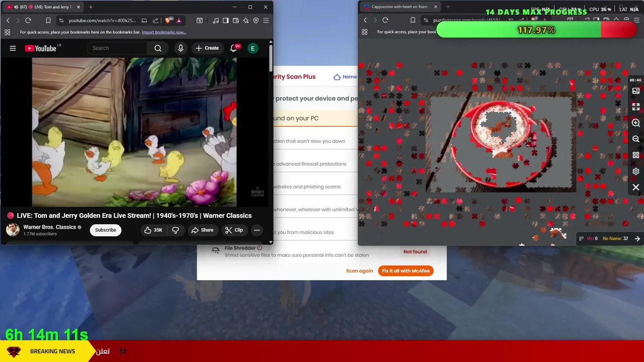Click the YouTube search magnifier button
This screenshot has height=362, width=644.
(158, 48)
